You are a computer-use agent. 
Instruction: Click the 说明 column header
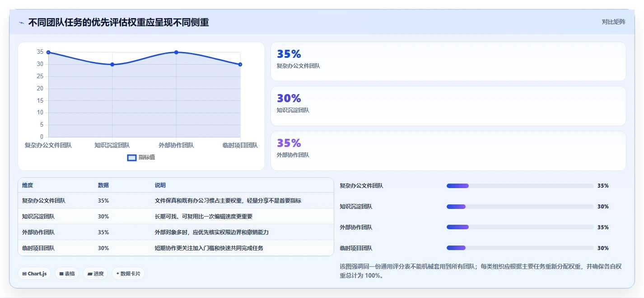(160, 185)
